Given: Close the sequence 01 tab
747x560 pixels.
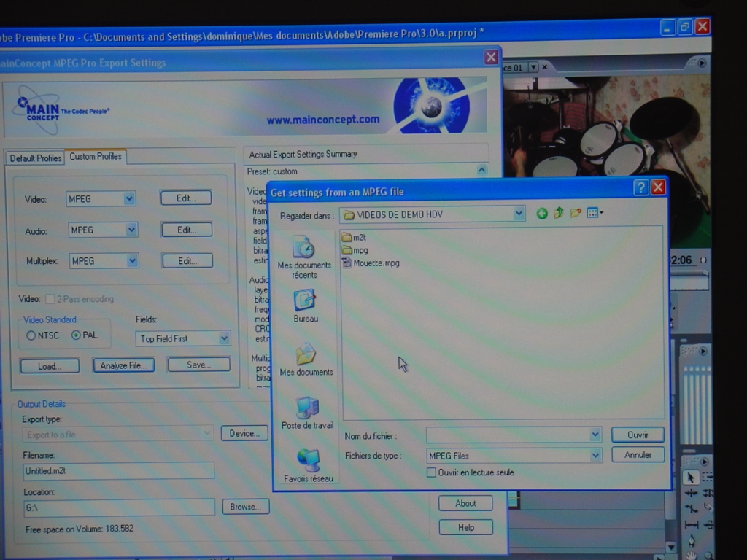Looking at the screenshot, I should click(544, 67).
